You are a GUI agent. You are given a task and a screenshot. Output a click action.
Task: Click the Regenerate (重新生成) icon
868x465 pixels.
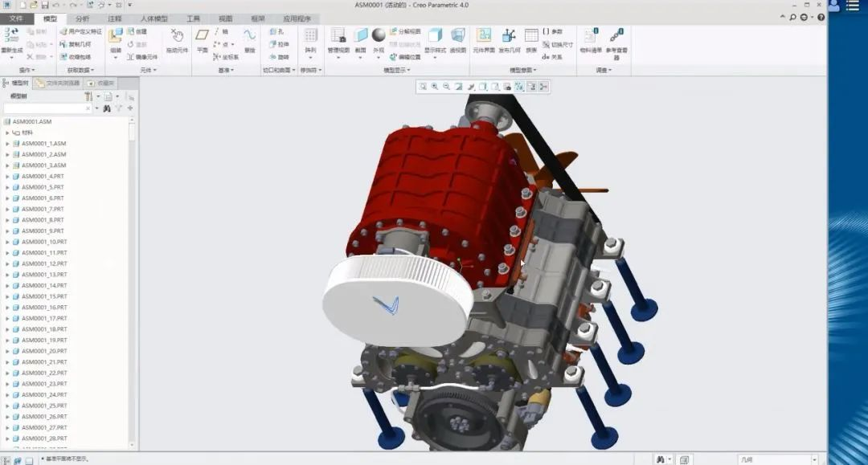tap(11, 37)
